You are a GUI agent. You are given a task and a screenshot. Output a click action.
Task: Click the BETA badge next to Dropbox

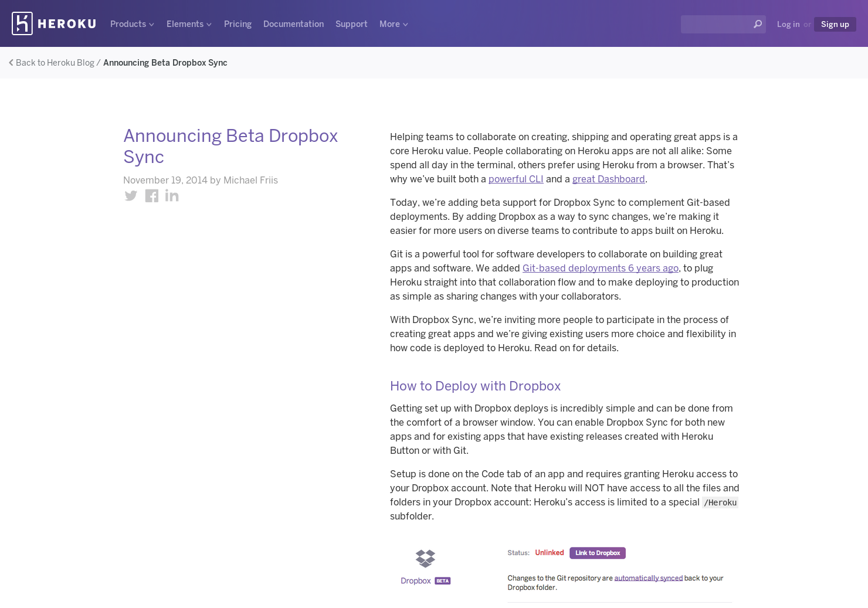pos(442,580)
